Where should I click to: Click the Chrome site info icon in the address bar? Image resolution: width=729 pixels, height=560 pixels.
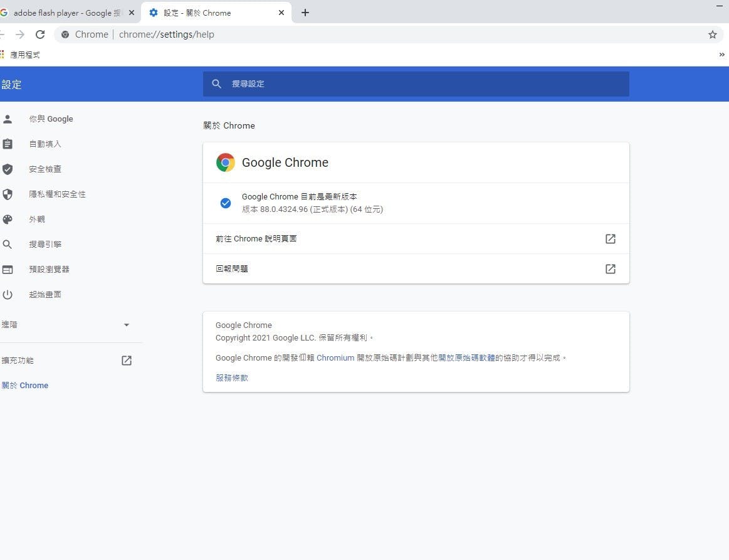coord(66,34)
